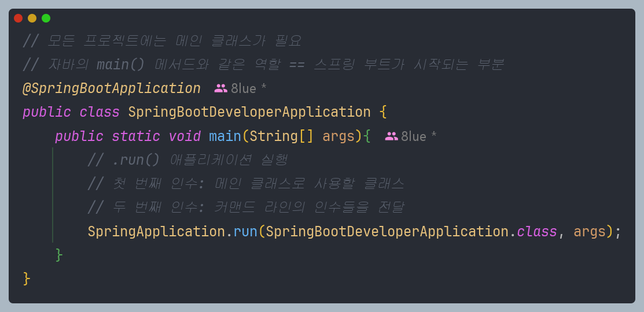Image resolution: width=644 pixels, height=312 pixels.
Task: Click the yellow minimize dot
Action: [32, 18]
